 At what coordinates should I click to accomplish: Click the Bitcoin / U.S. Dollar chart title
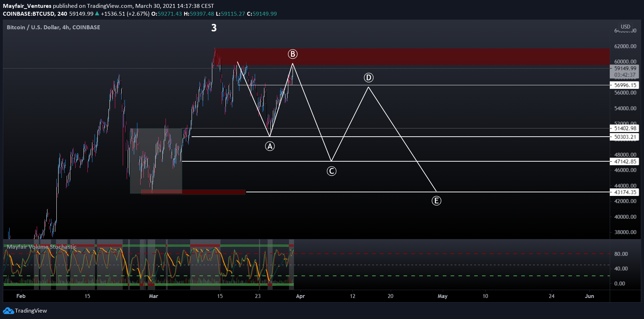tap(54, 27)
